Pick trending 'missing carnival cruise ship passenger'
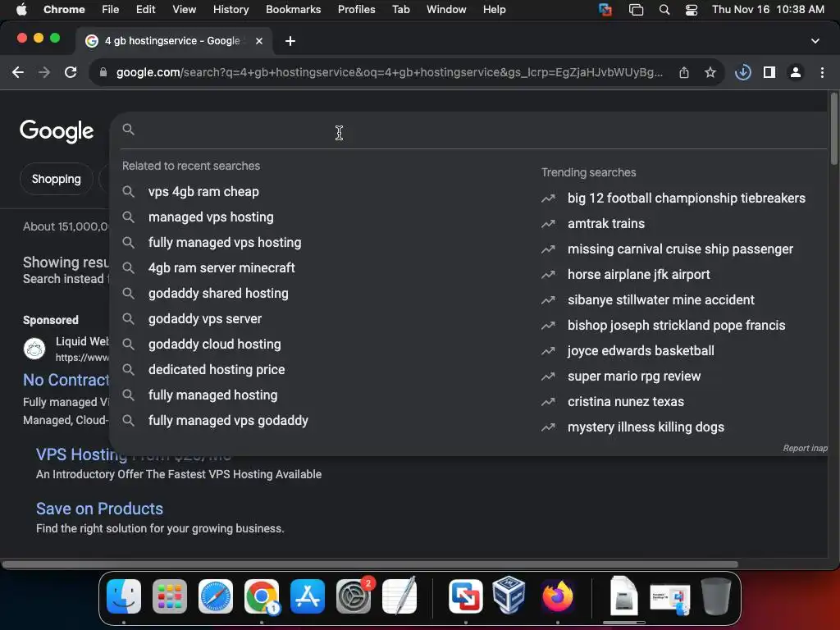The height and width of the screenshot is (630, 840). tap(680, 249)
